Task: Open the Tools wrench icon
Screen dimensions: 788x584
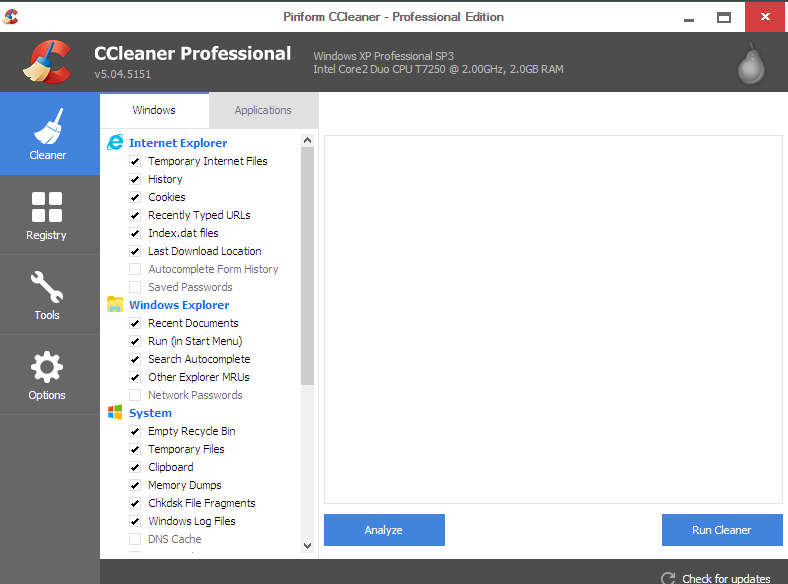Action: 47,288
